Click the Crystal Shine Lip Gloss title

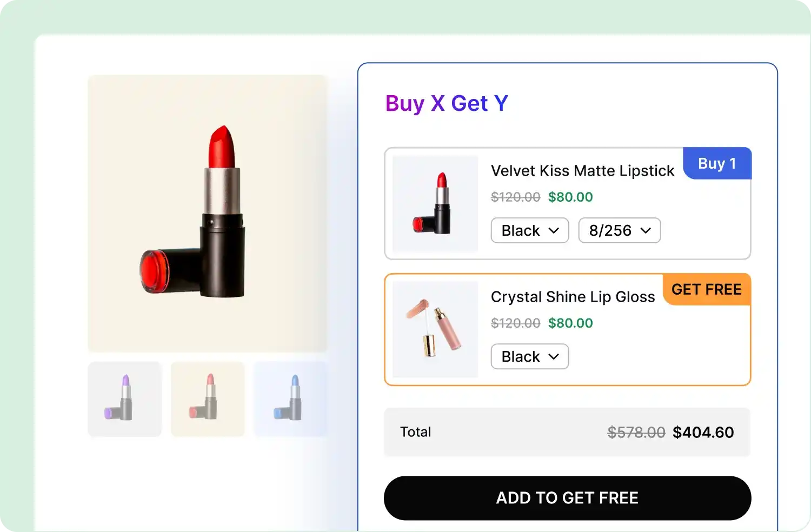[573, 297]
